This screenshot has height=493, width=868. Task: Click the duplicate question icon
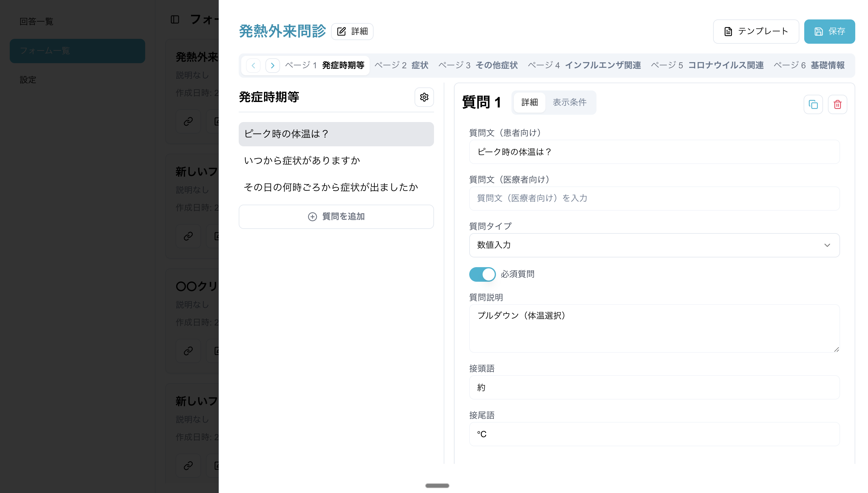pyautogui.click(x=813, y=104)
